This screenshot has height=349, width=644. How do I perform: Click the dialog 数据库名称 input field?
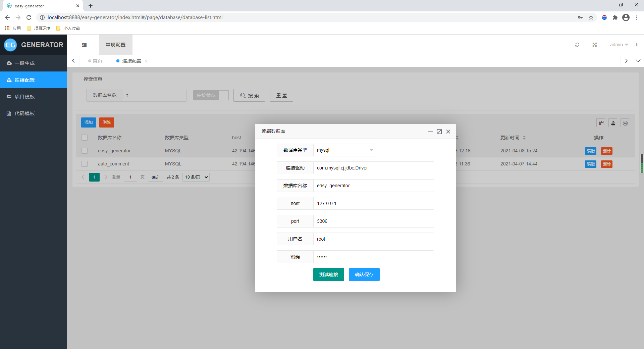pyautogui.click(x=374, y=186)
